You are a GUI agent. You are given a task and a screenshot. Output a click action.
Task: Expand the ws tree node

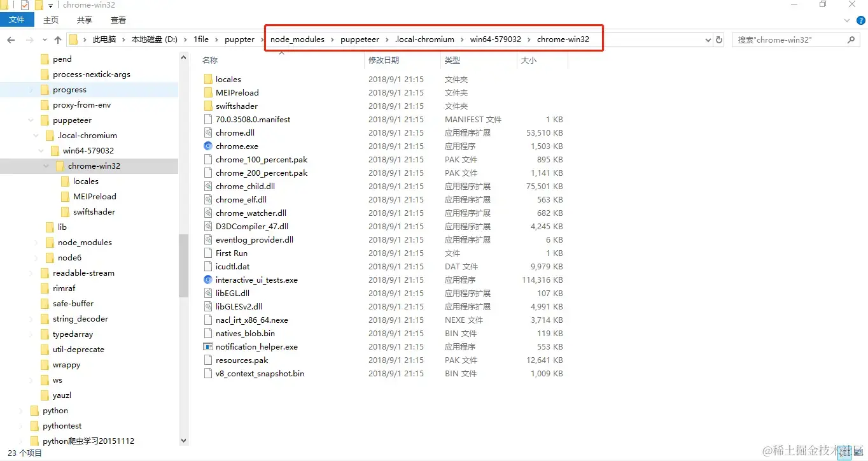point(31,380)
